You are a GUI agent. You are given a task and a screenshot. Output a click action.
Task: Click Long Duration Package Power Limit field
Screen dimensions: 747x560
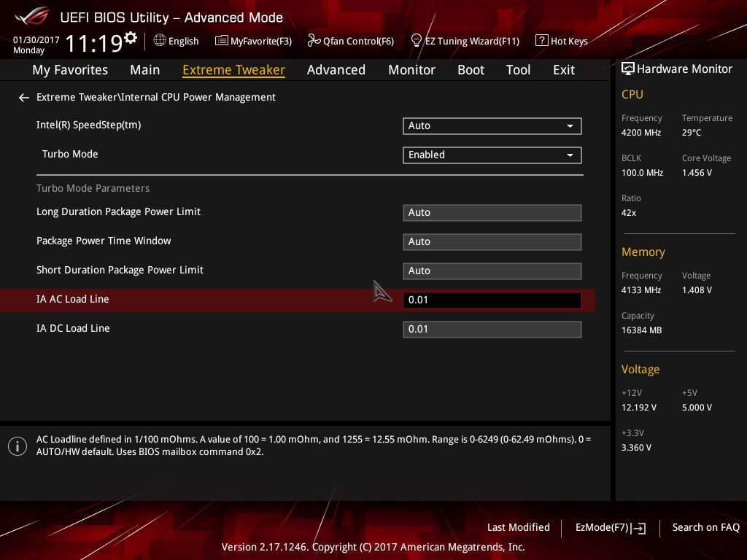[x=492, y=213]
